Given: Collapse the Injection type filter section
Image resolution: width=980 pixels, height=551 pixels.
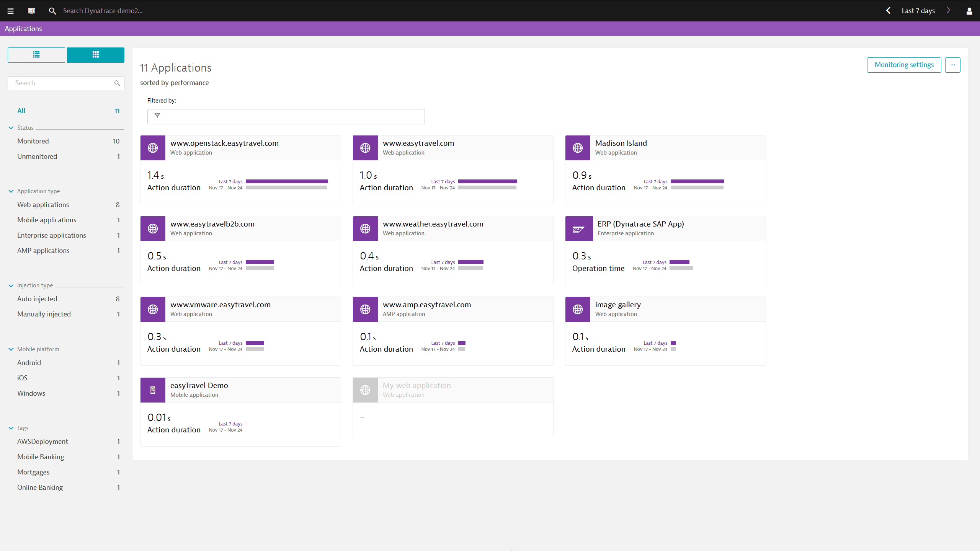Looking at the screenshot, I should tap(11, 285).
